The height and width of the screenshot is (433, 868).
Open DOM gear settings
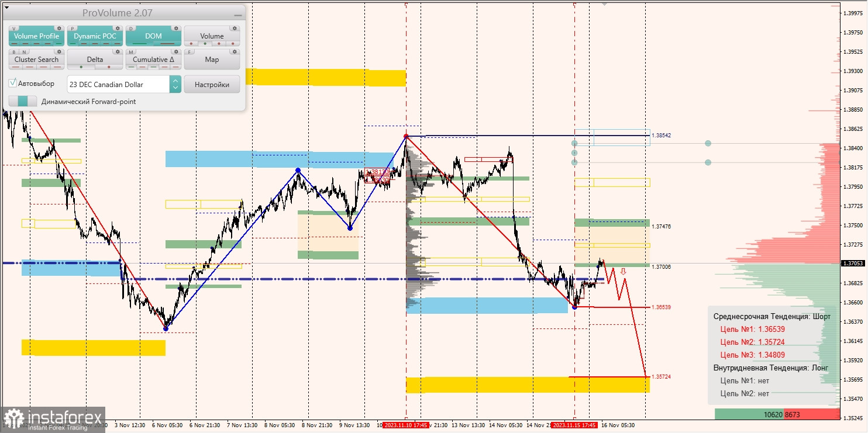pyautogui.click(x=175, y=28)
